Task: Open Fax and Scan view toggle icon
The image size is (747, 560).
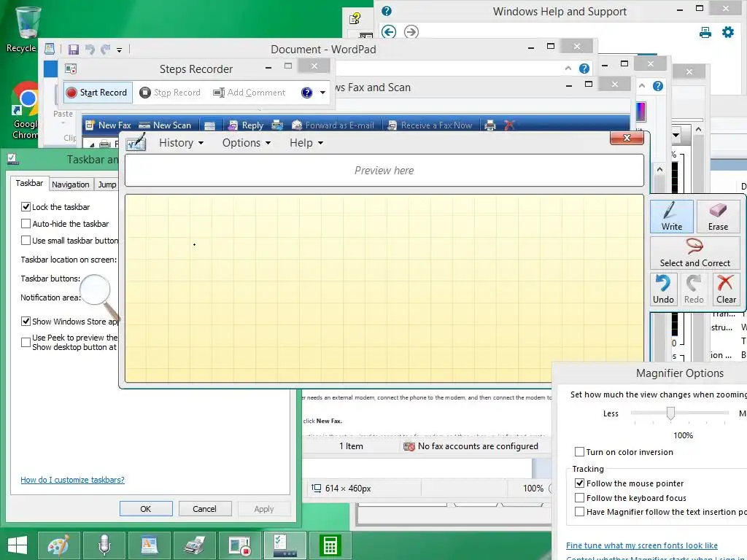Action: (209, 125)
